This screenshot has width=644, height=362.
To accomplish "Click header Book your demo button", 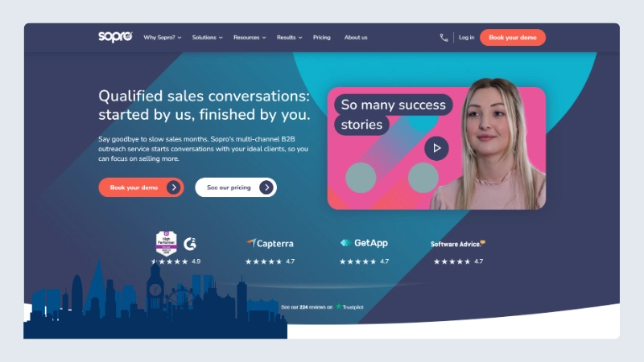I will coord(513,37).
